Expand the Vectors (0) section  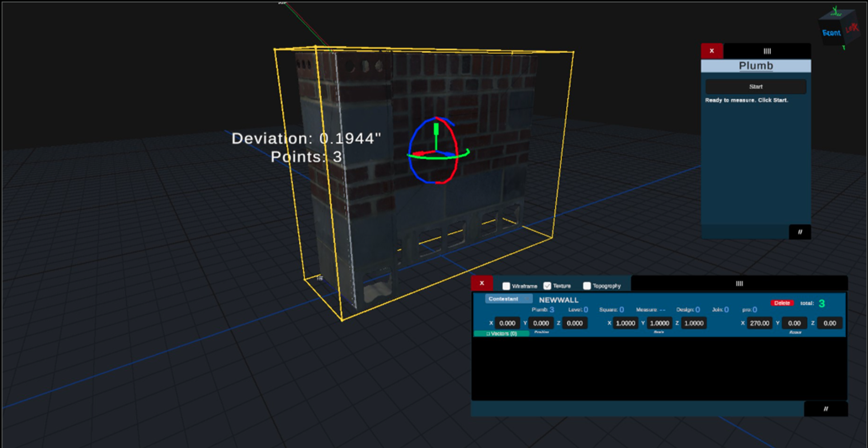[x=501, y=334]
